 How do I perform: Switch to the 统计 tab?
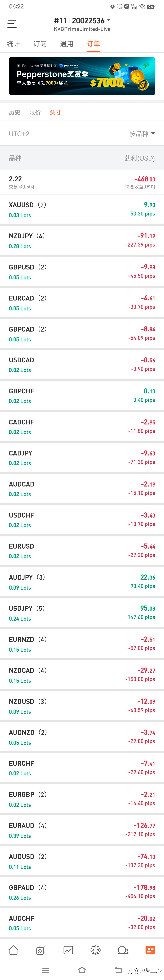click(x=13, y=44)
